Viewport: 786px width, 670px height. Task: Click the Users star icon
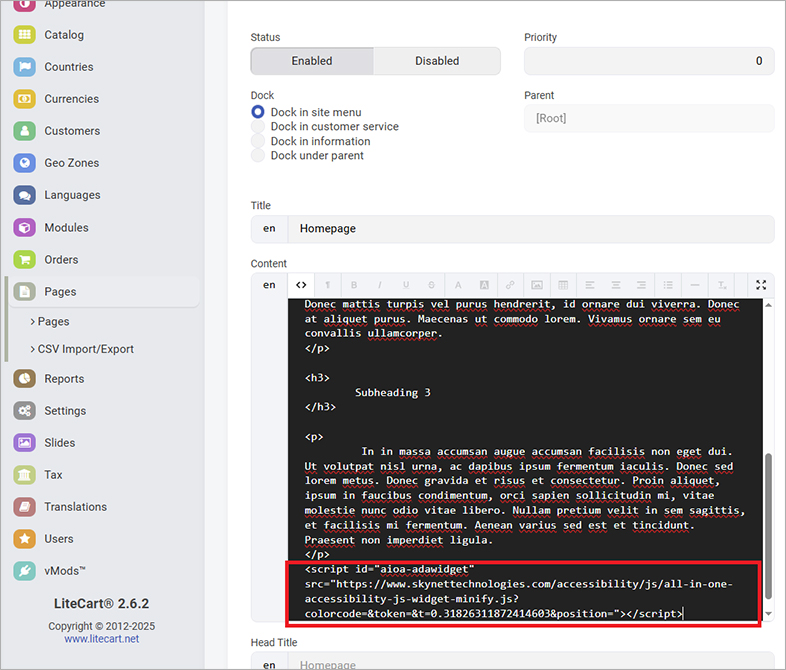click(x=25, y=539)
